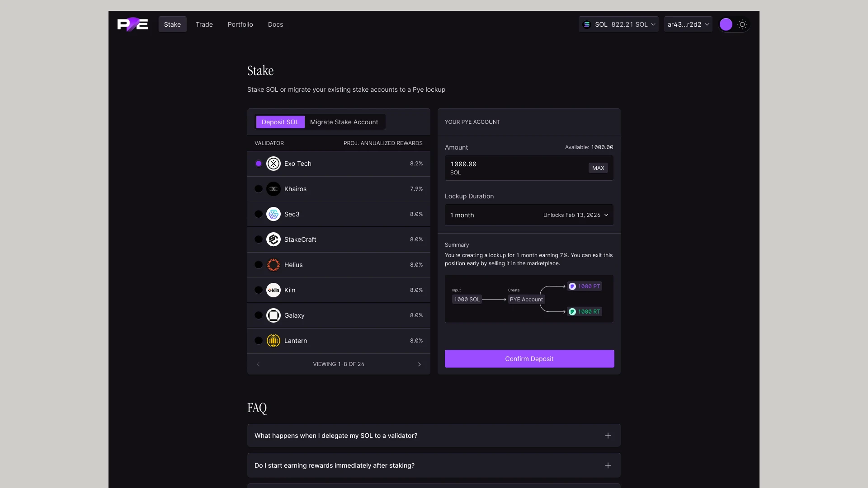
Task: Select the StakeCraft radio button
Action: (x=259, y=239)
